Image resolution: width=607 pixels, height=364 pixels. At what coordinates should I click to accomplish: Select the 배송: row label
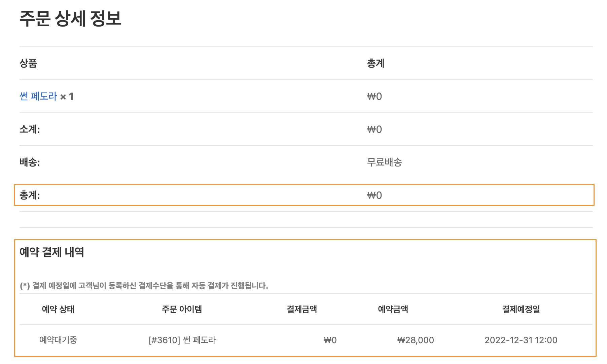tap(30, 162)
